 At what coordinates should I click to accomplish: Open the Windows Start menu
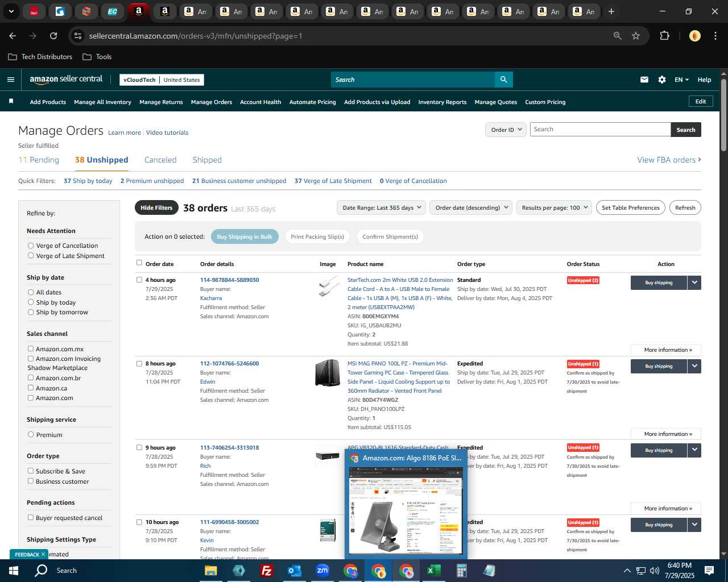[14, 571]
